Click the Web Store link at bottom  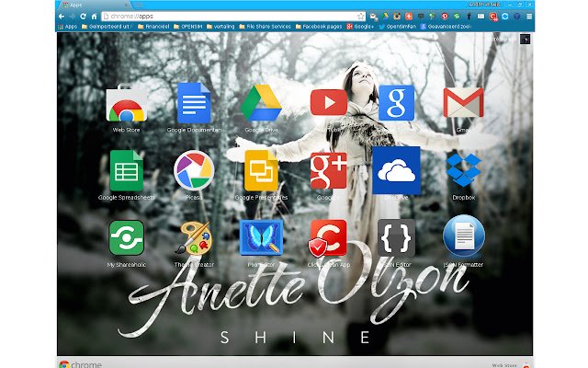coord(504,364)
